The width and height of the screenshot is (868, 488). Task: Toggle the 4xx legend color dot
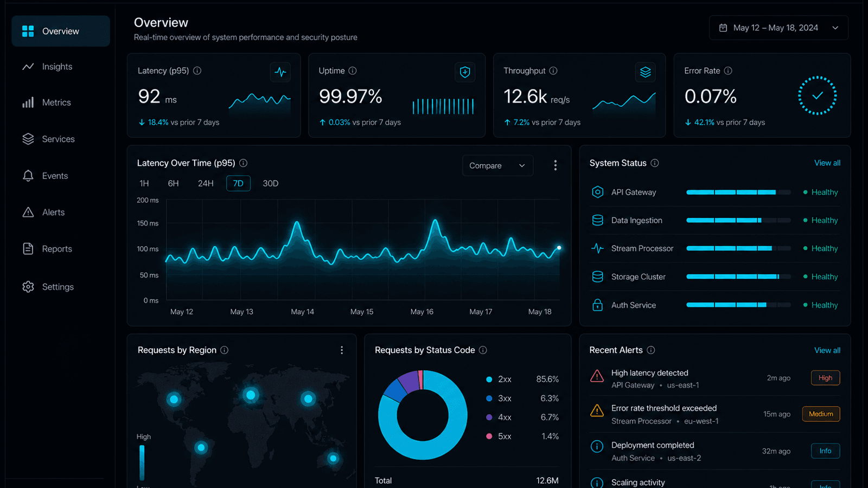(489, 418)
